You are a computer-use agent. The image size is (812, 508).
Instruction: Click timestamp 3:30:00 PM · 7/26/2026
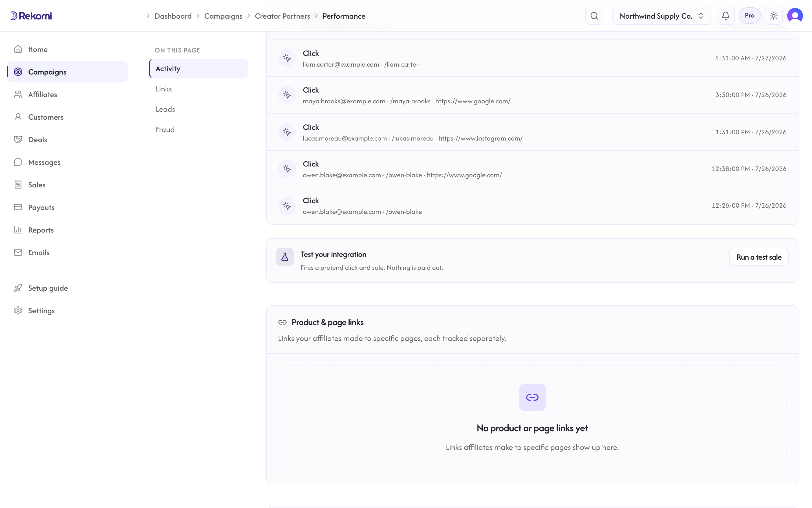pyautogui.click(x=751, y=95)
